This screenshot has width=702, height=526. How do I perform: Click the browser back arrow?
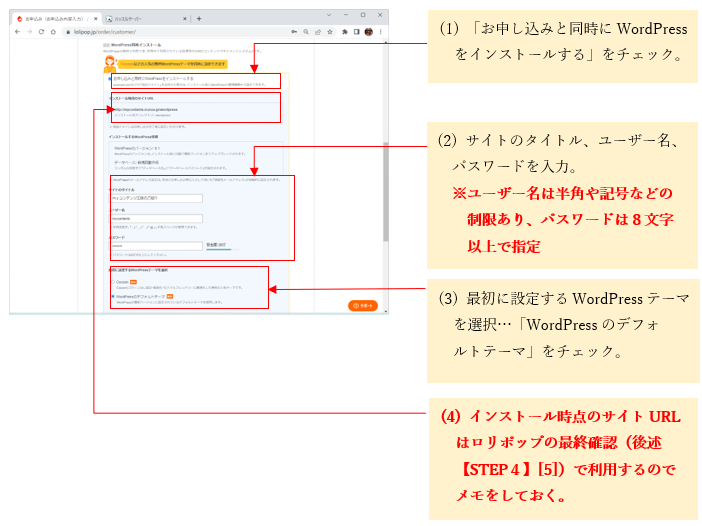point(17,32)
